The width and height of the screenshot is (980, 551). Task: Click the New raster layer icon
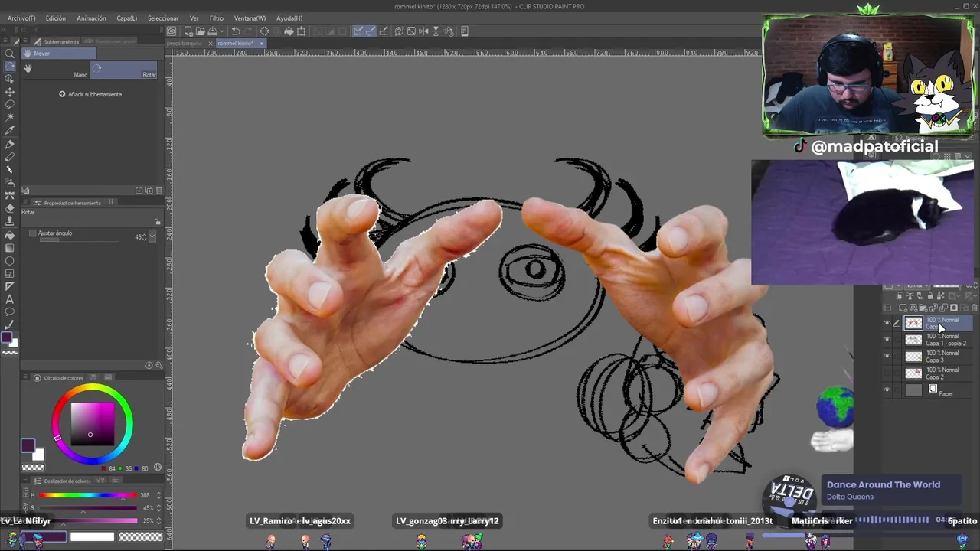tap(903, 308)
